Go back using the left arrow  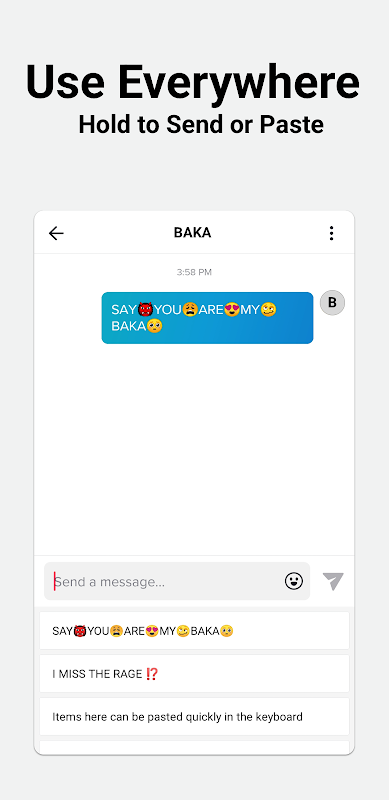click(x=56, y=233)
